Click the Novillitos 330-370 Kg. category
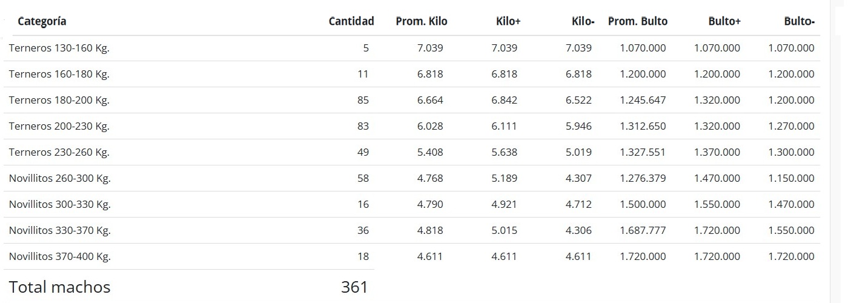Viewport: 868px width, 303px height. point(59,230)
